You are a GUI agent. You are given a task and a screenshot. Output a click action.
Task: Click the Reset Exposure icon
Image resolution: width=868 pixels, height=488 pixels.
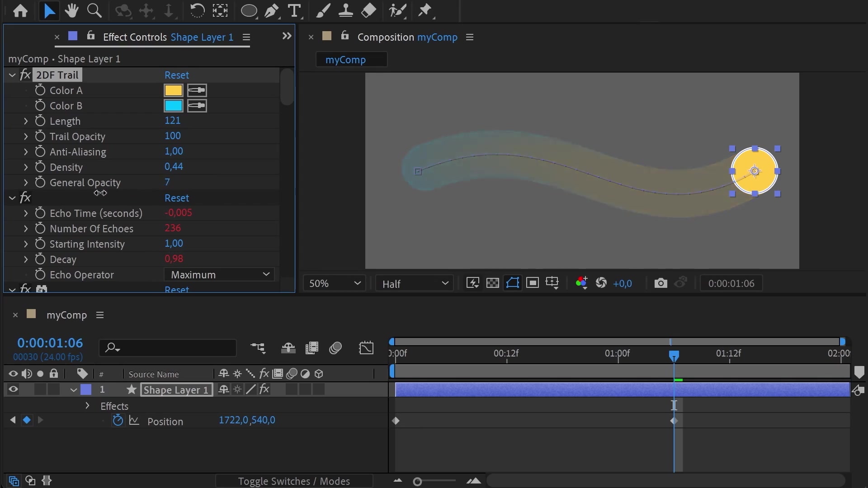(601, 283)
